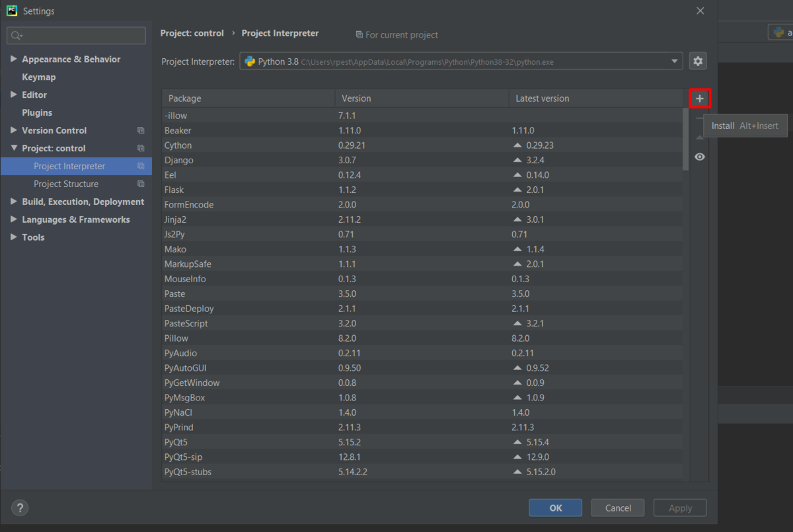Expand the Languages & Frameworks section
This screenshot has width=793, height=532.
[x=14, y=219]
